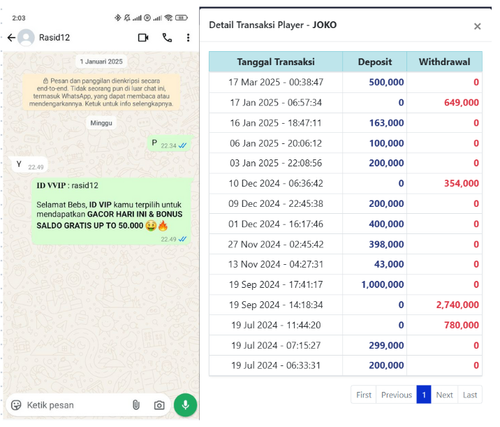Select row dated 19 Jul 2024 - 11:44:20
Screen dimensions: 500x427
[x=346, y=325]
